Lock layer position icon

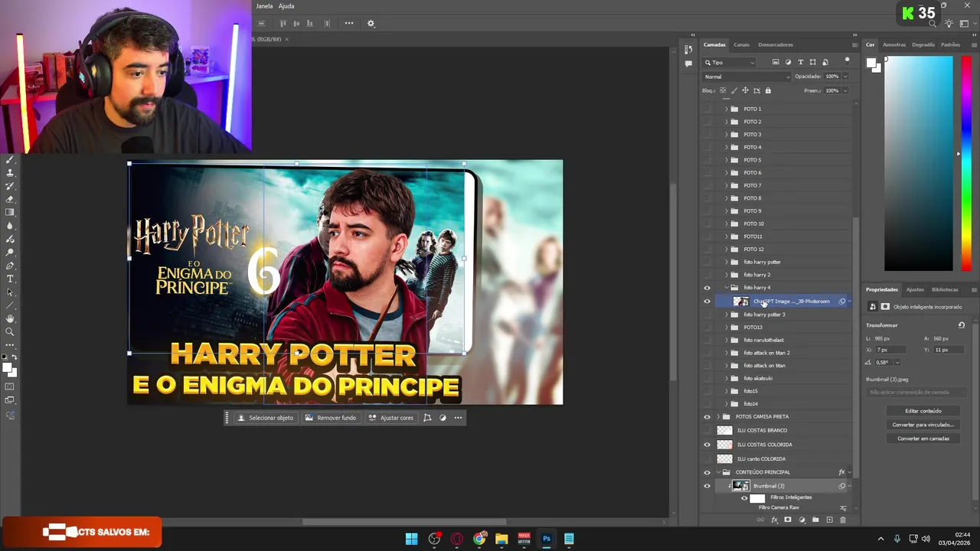click(745, 90)
